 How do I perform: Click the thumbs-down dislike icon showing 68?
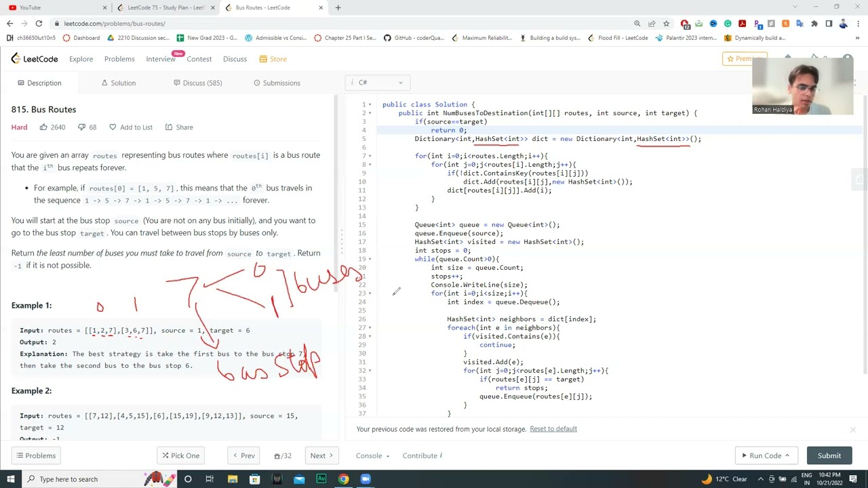[81, 127]
